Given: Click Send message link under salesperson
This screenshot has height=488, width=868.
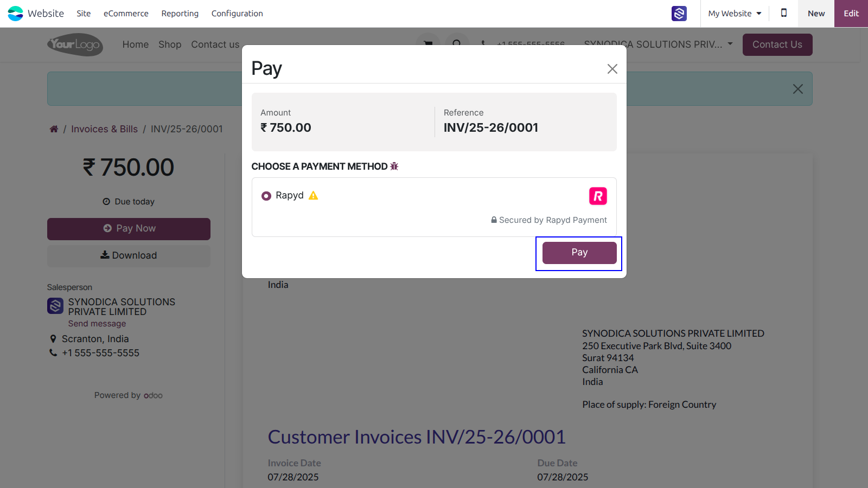Looking at the screenshot, I should (x=97, y=324).
